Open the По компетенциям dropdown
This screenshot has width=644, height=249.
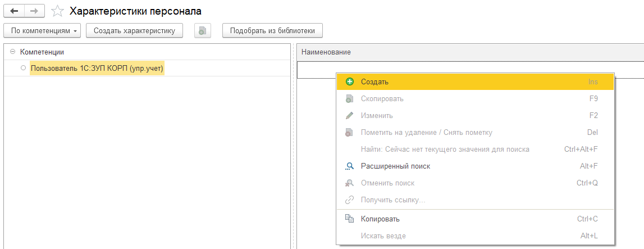(x=42, y=31)
